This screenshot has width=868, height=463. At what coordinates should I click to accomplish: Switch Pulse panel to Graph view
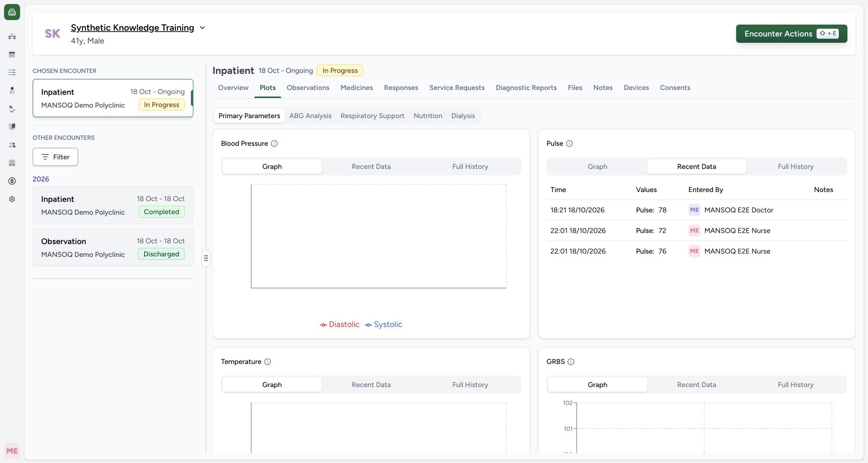point(598,166)
